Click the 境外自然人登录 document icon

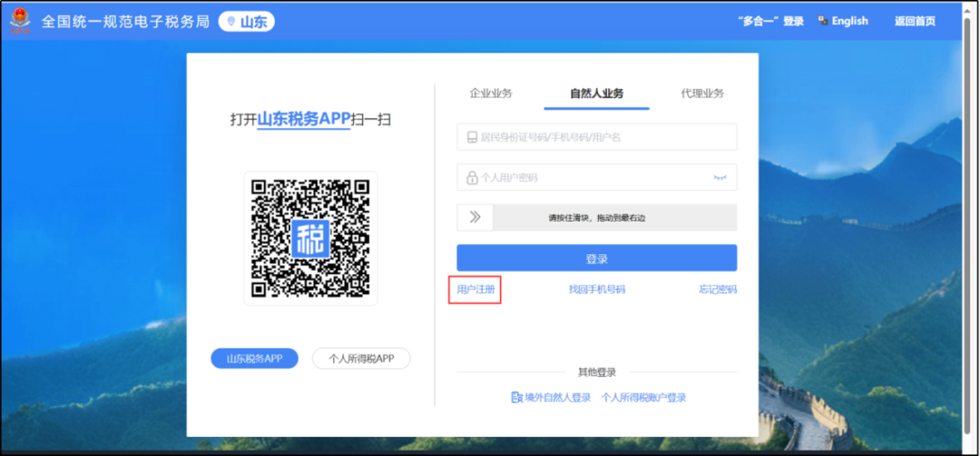point(517,397)
